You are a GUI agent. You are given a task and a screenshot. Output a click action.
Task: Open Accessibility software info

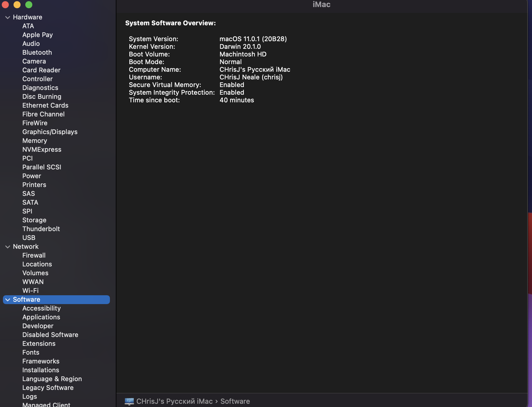point(41,308)
